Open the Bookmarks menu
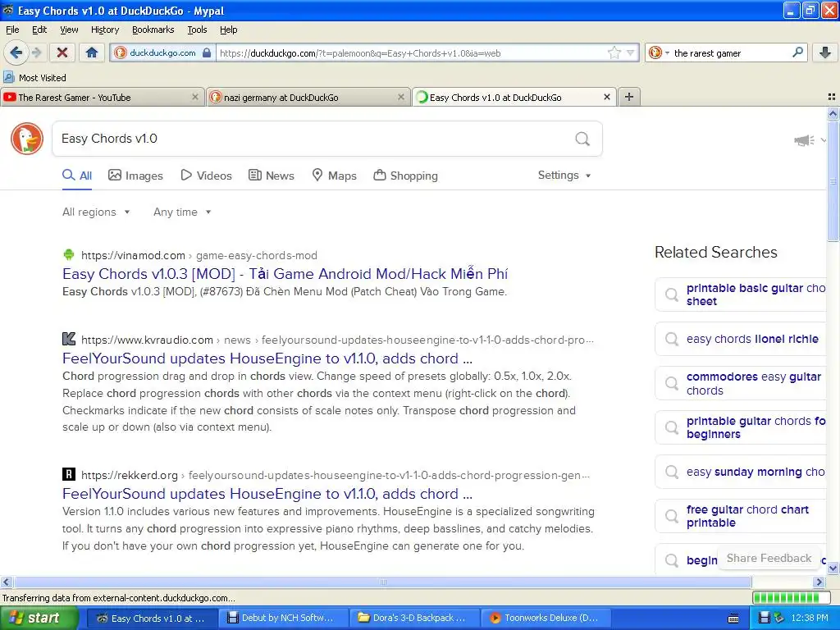The image size is (840, 630). (153, 30)
